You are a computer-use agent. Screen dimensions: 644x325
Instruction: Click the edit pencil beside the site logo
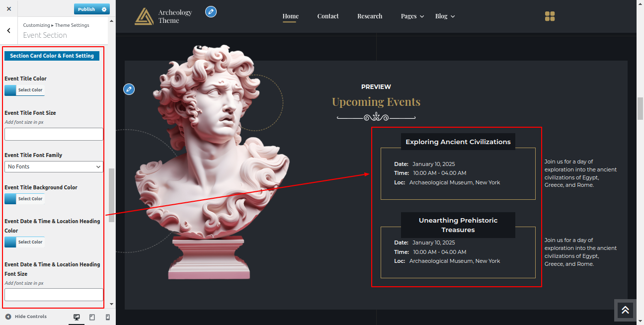click(x=211, y=11)
